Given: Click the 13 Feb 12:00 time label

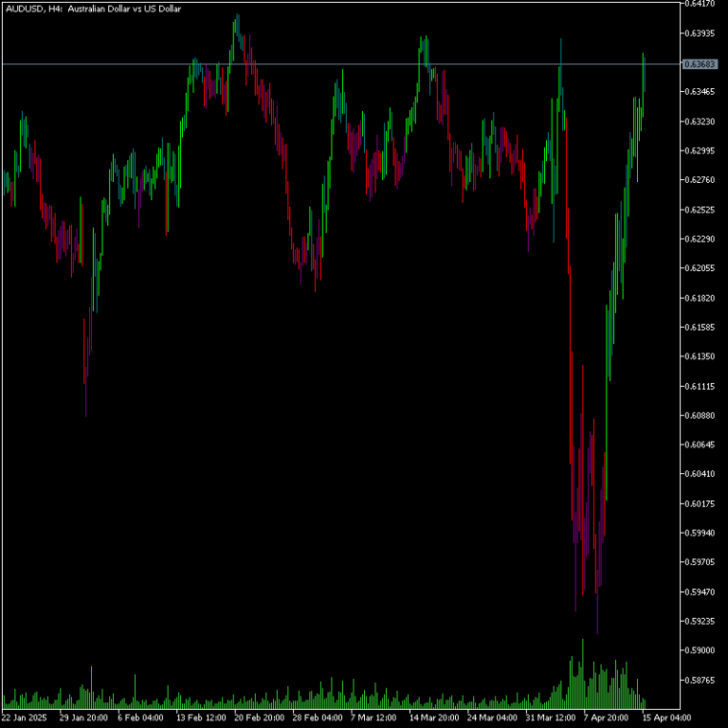Looking at the screenshot, I should point(201,718).
